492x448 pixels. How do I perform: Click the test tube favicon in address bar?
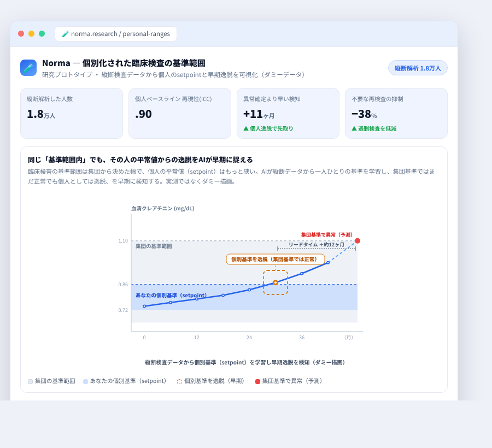[65, 34]
